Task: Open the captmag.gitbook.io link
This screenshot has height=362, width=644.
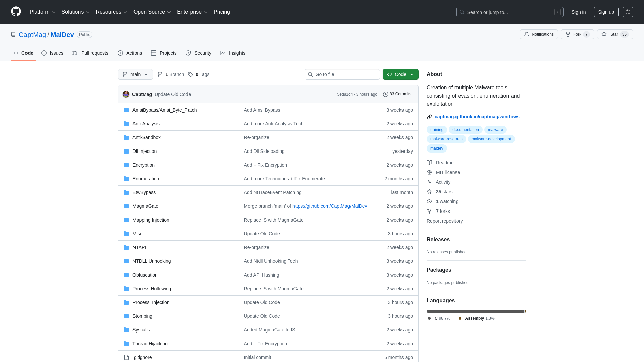Action: tap(480, 117)
